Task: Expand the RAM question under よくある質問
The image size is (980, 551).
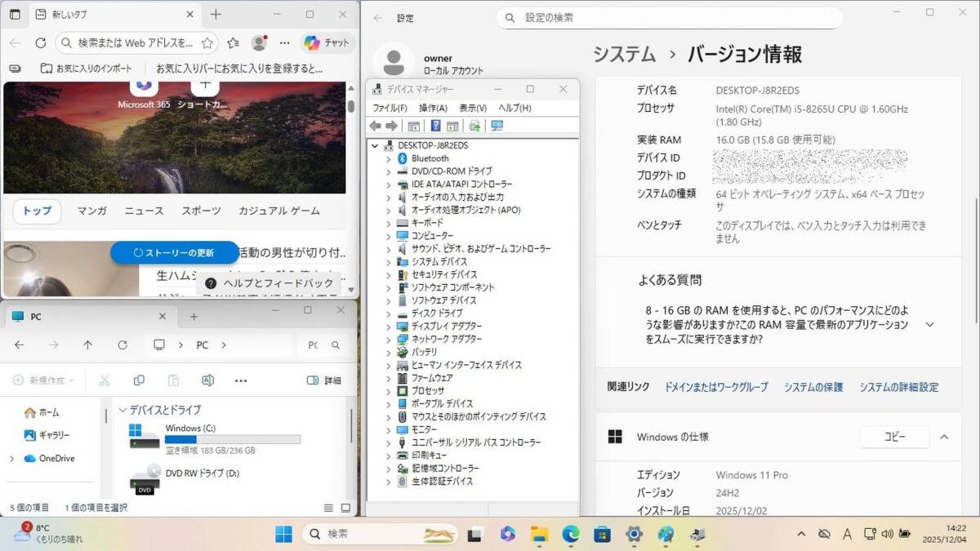Action: tap(929, 325)
